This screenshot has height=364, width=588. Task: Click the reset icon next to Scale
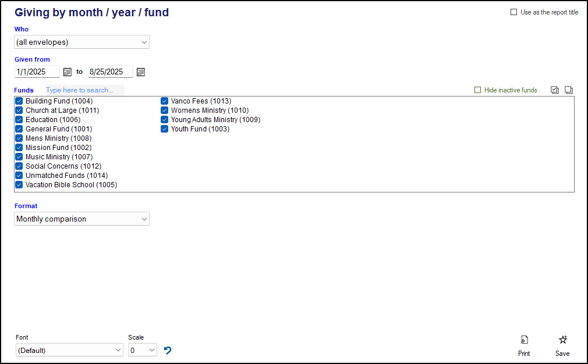(x=168, y=350)
